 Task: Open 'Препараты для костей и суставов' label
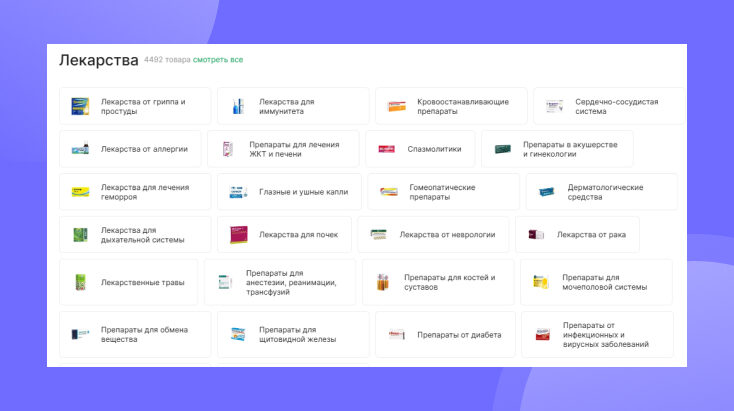pyautogui.click(x=449, y=282)
